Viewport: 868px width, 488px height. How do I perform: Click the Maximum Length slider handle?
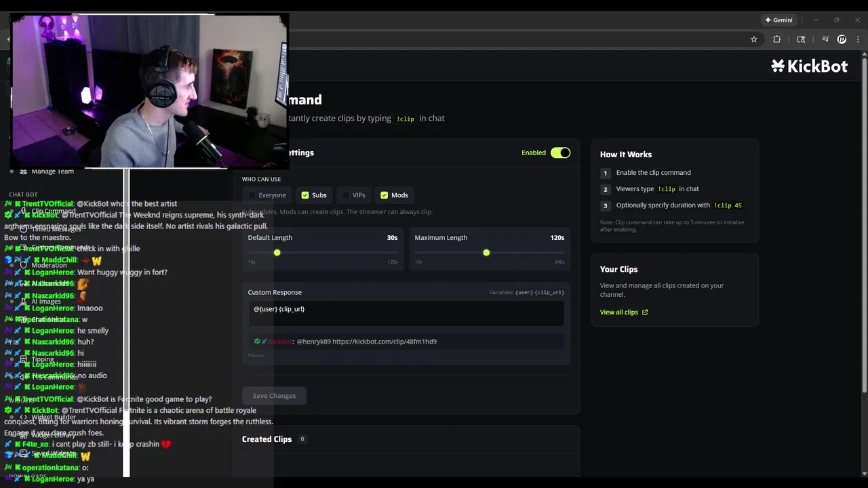[486, 252]
